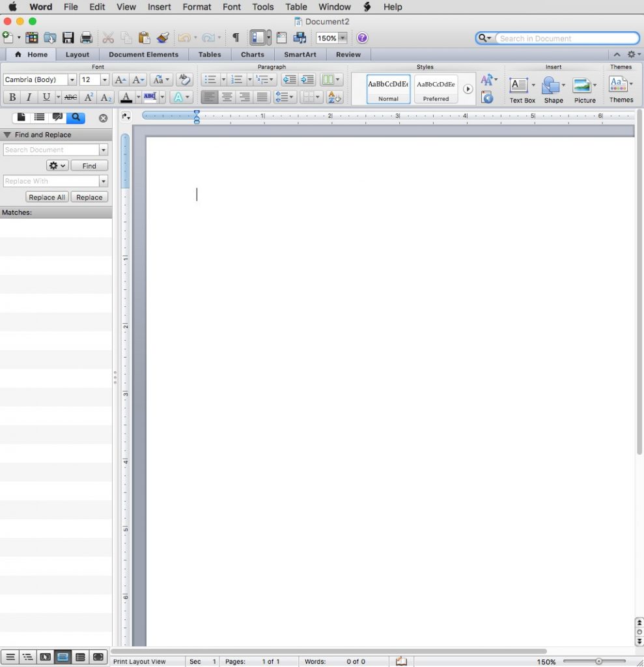The width and height of the screenshot is (644, 667).
Task: Switch to the Document Elements tab
Action: coord(143,55)
